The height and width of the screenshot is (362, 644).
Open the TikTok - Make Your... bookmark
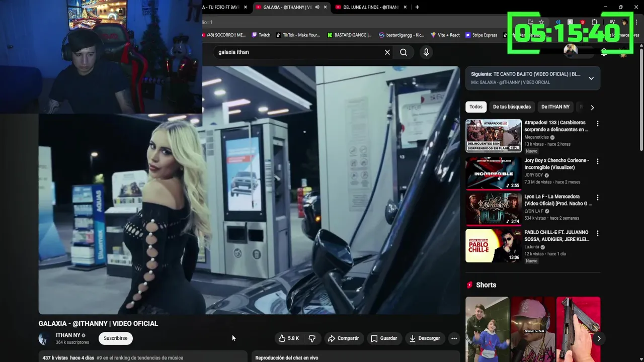pos(298,35)
